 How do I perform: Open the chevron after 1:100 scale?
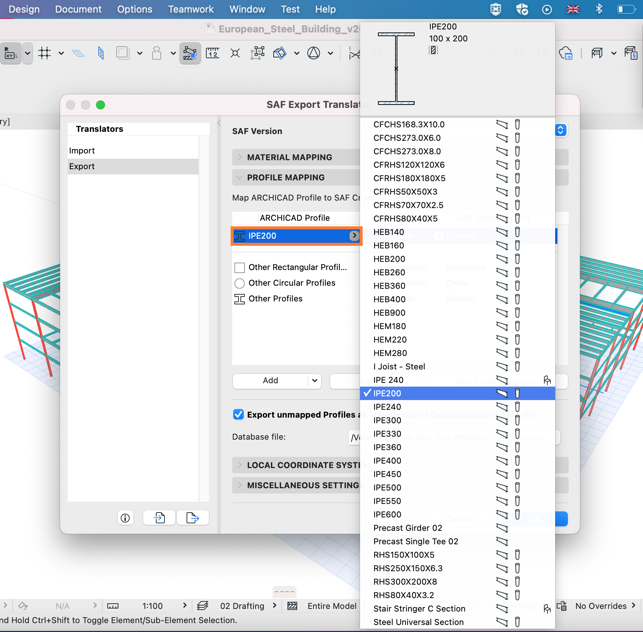click(x=185, y=605)
